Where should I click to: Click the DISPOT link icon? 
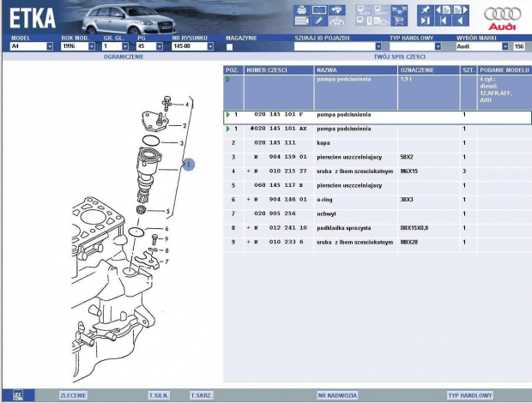tap(382, 10)
